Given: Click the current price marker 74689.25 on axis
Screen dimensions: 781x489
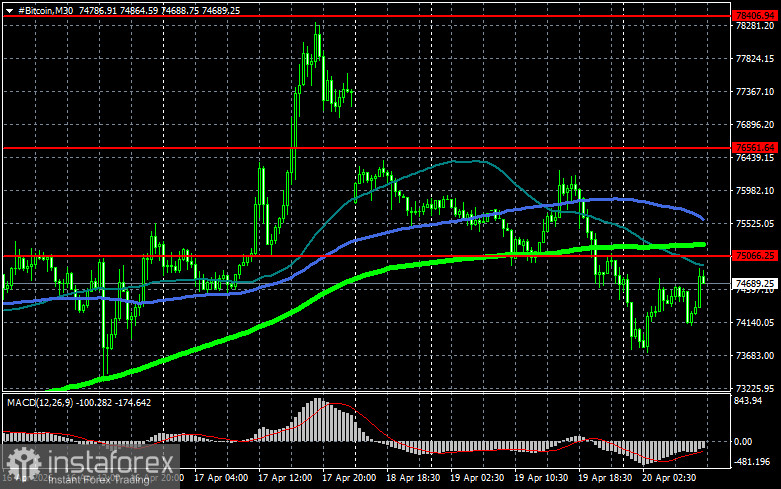Looking at the screenshot, I should [755, 284].
